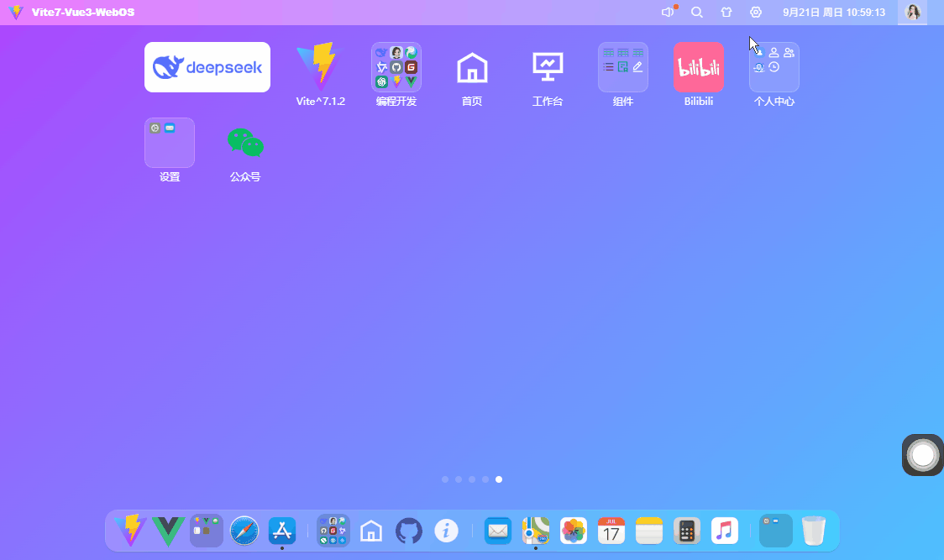The width and height of the screenshot is (944, 560).
Task: Open the speaker notification icon in top bar
Action: pyautogui.click(x=668, y=12)
